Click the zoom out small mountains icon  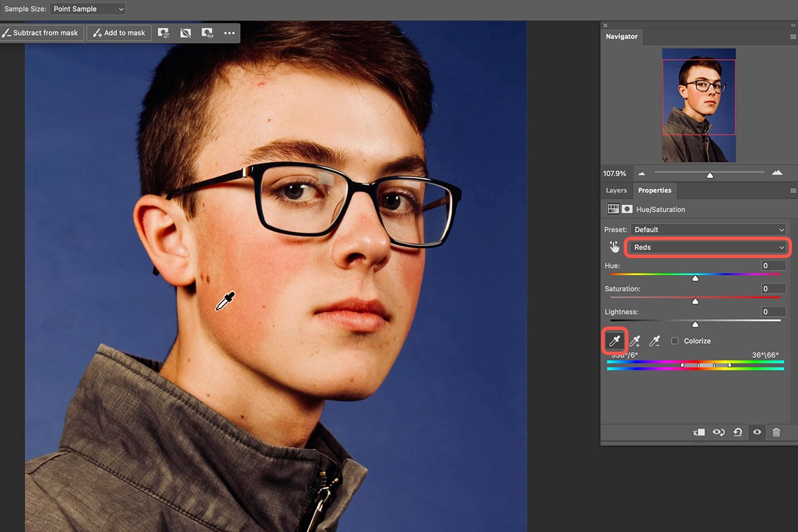point(642,174)
